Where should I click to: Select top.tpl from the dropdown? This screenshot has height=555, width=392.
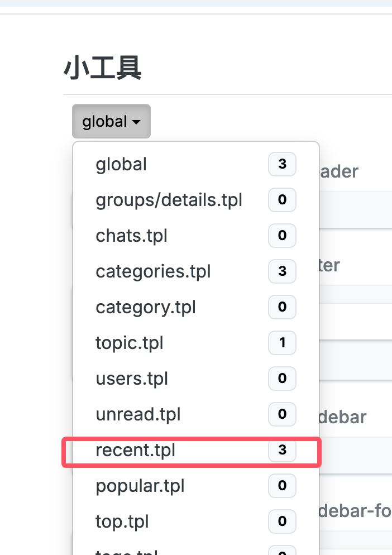coord(122,521)
